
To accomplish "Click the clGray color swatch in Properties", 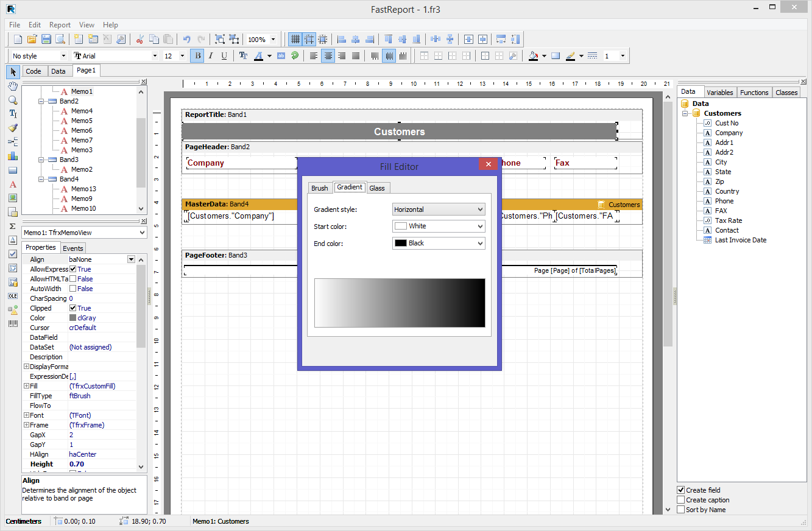I will coord(73,318).
